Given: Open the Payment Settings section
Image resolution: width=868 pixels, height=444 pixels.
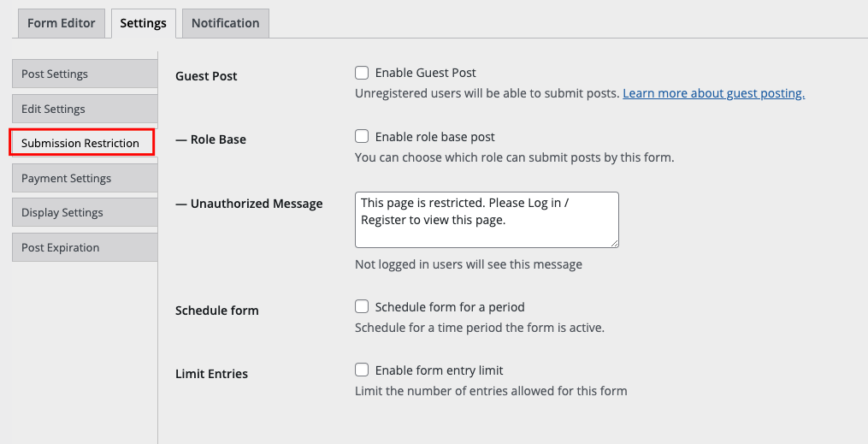Looking at the screenshot, I should 85,178.
